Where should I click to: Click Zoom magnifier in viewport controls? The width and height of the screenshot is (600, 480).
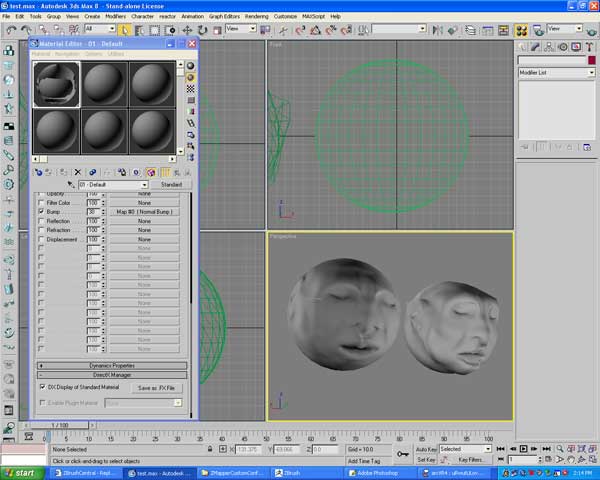[x=560, y=449]
